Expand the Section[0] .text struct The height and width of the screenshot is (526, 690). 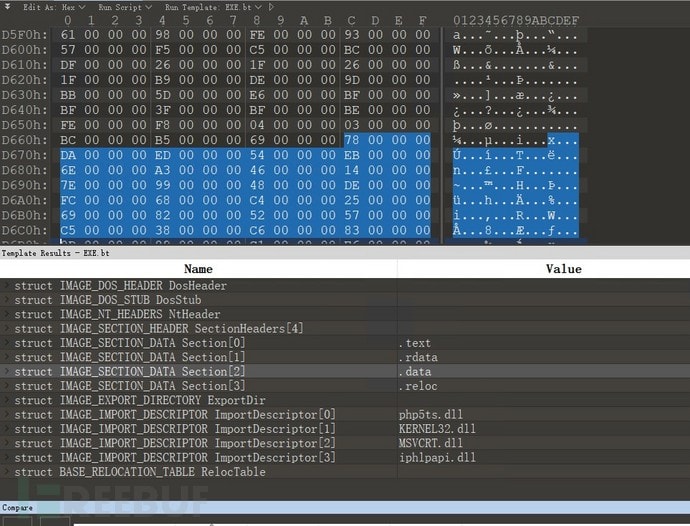coord(7,343)
